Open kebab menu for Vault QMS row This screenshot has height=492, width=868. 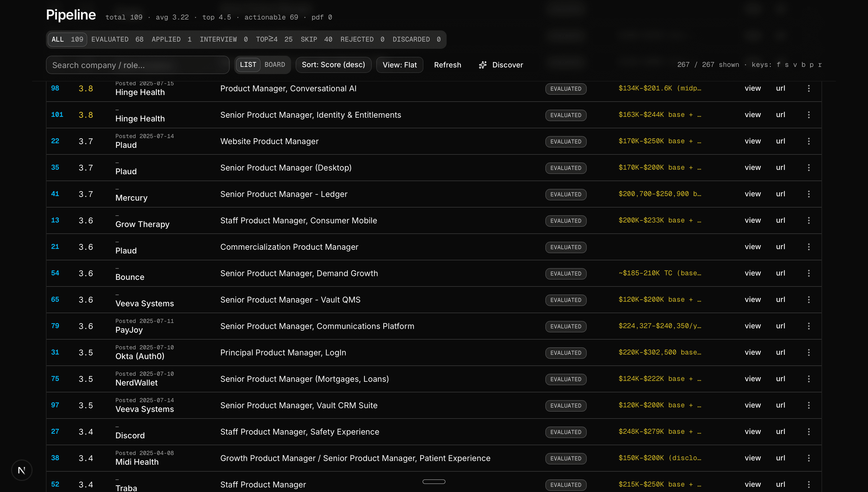click(x=809, y=299)
